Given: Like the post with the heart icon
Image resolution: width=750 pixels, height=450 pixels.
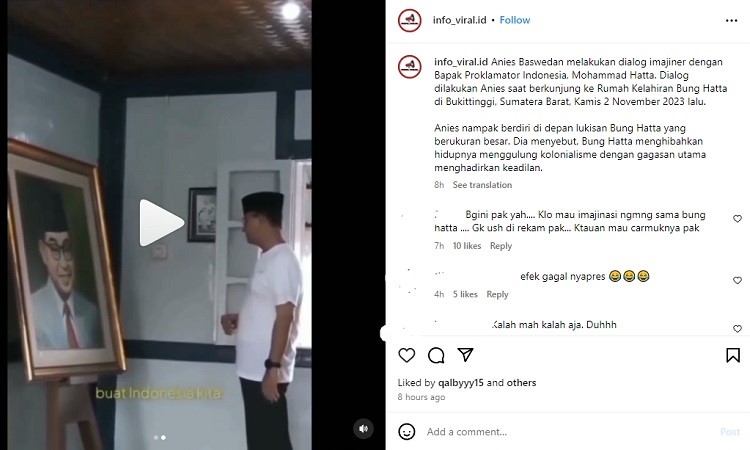Looking at the screenshot, I should coord(407,355).
